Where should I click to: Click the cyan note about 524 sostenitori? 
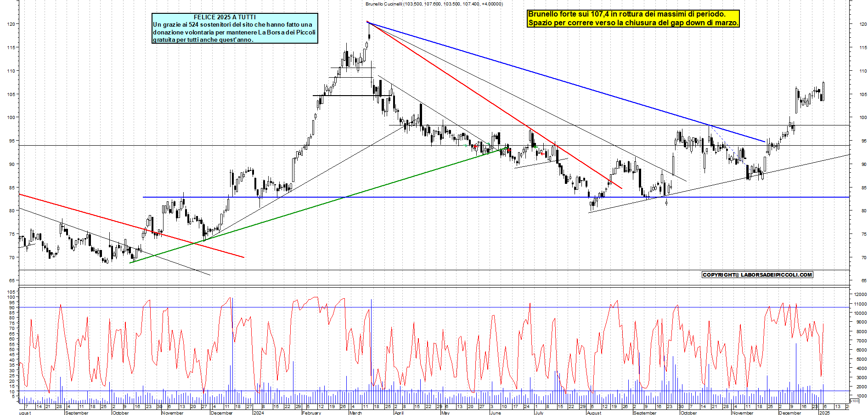pyautogui.click(x=235, y=28)
